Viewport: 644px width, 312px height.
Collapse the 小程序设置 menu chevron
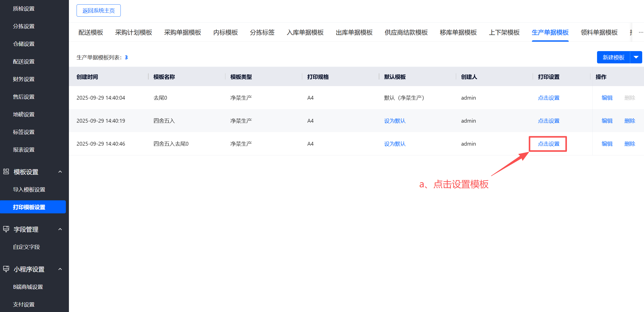(60, 269)
